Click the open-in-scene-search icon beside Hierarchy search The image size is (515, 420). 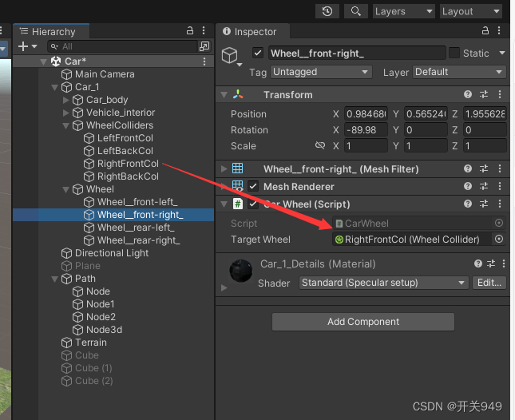tap(204, 46)
